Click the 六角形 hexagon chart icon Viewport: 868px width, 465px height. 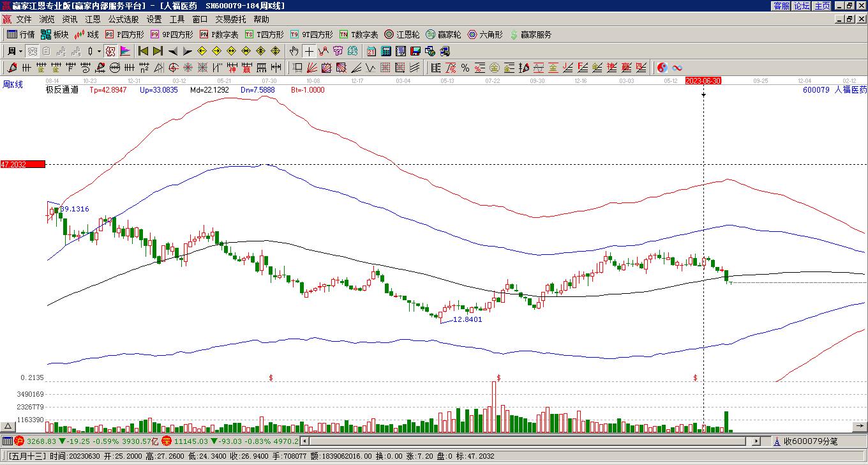point(485,34)
